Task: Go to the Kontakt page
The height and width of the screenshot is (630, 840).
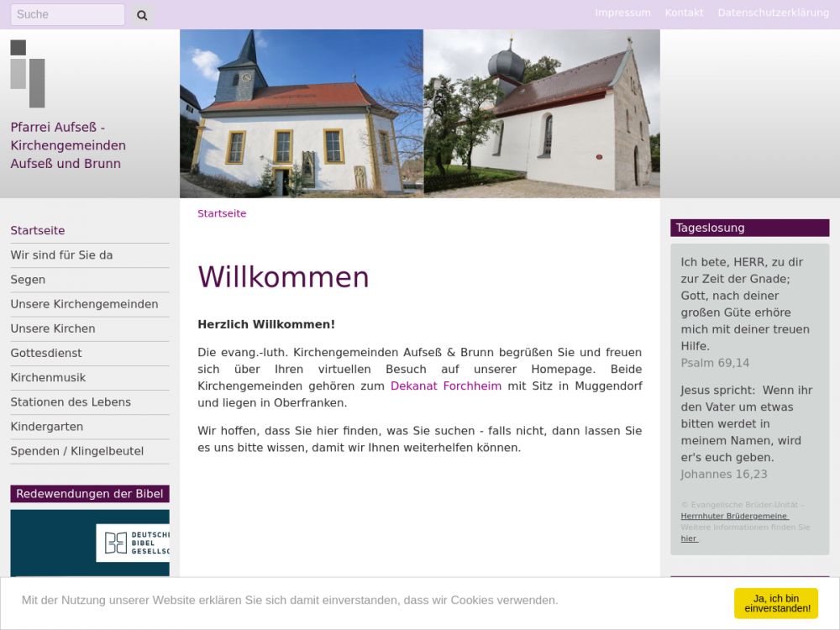Action: (684, 13)
